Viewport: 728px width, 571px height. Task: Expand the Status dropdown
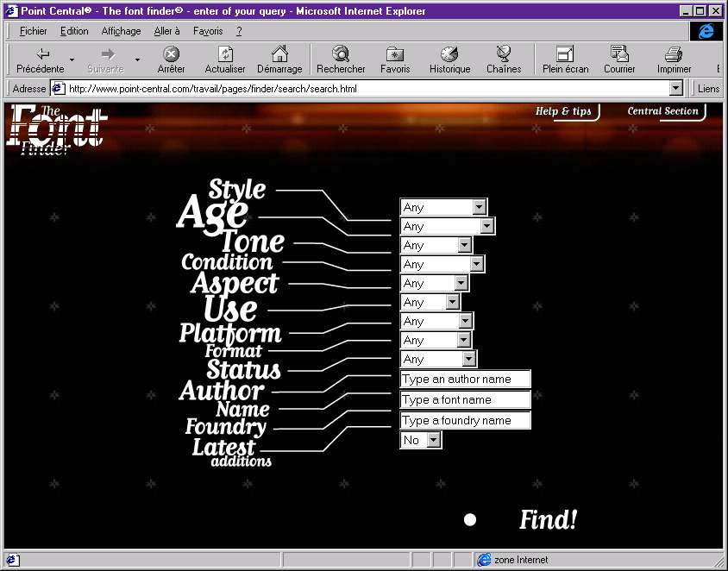pos(438,360)
